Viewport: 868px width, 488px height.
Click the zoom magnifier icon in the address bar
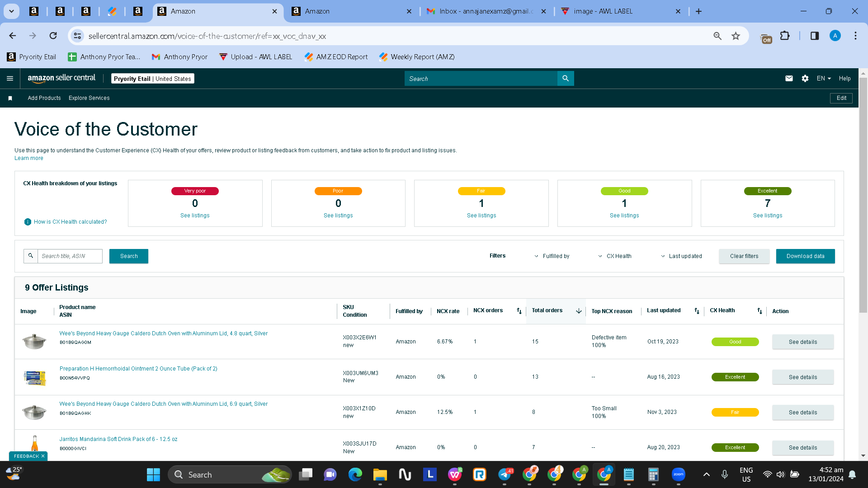(x=717, y=36)
